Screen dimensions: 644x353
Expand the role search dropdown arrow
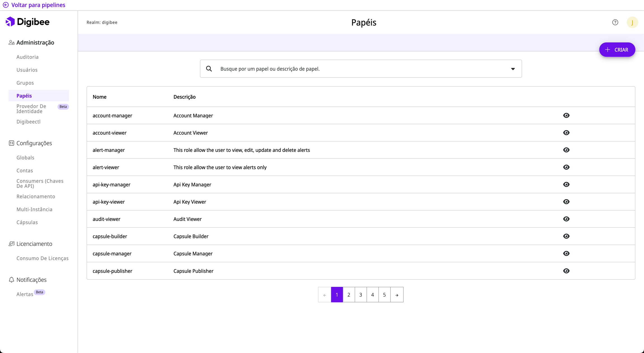tap(513, 69)
